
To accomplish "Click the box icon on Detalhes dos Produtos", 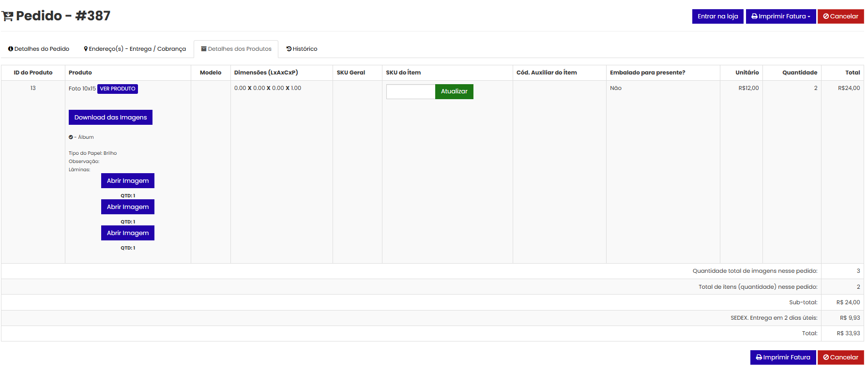I will (x=204, y=49).
